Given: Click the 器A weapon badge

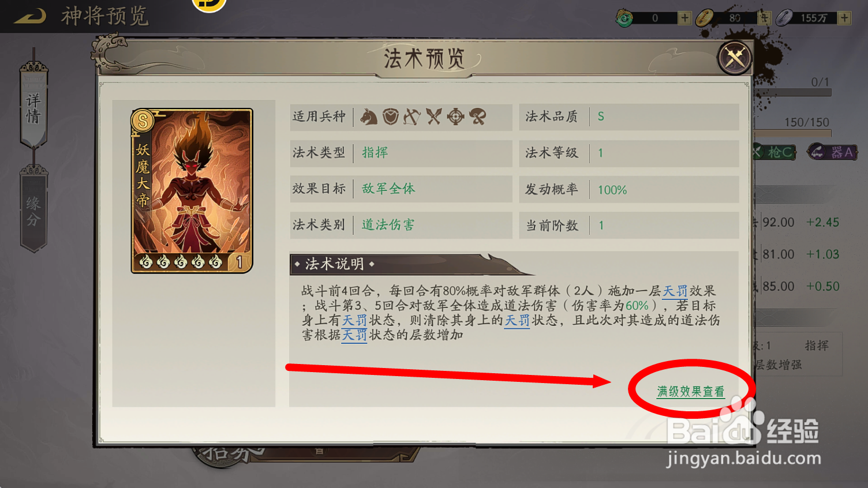Looking at the screenshot, I should pyautogui.click(x=832, y=152).
